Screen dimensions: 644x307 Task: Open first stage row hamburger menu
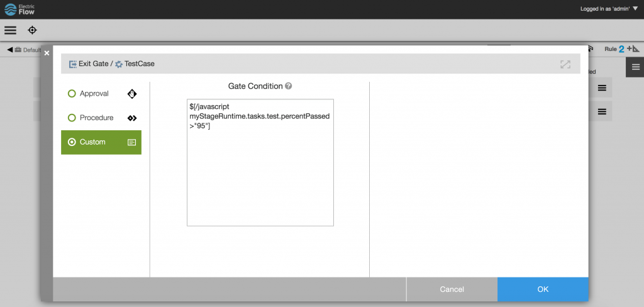602,87
